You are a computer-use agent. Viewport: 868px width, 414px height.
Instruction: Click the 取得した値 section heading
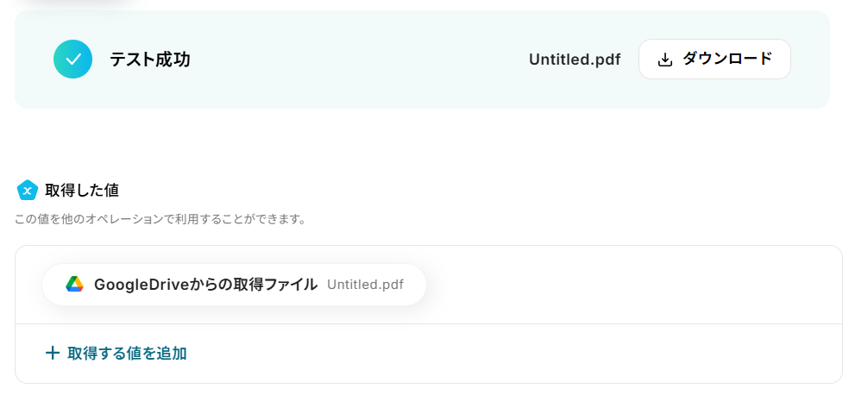(x=82, y=191)
